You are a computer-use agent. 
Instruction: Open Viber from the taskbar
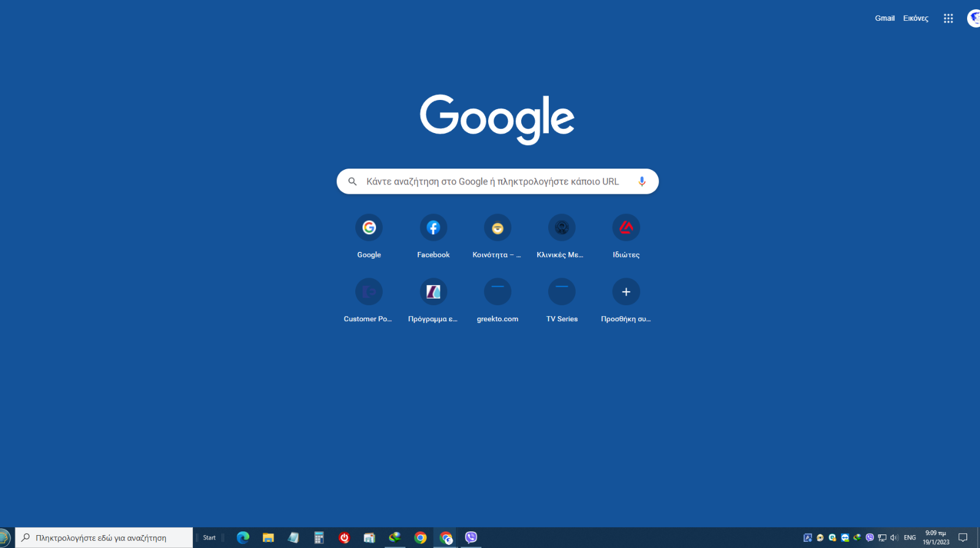click(471, 538)
